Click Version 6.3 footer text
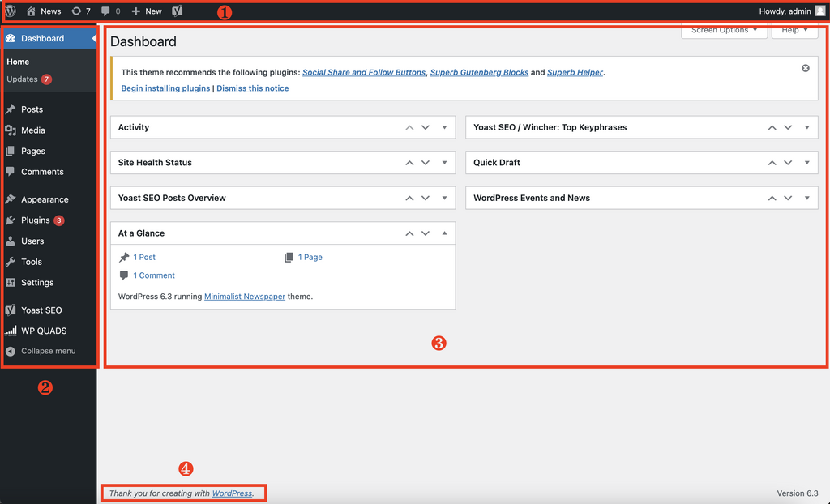 pyautogui.click(x=798, y=493)
